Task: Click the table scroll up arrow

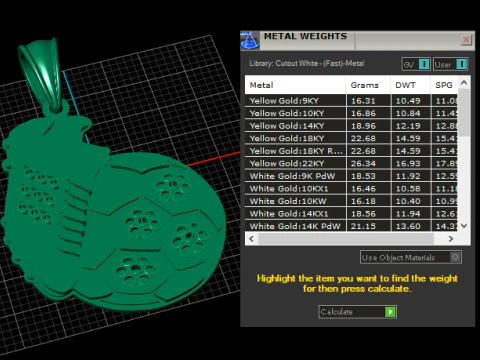Action: point(464,83)
